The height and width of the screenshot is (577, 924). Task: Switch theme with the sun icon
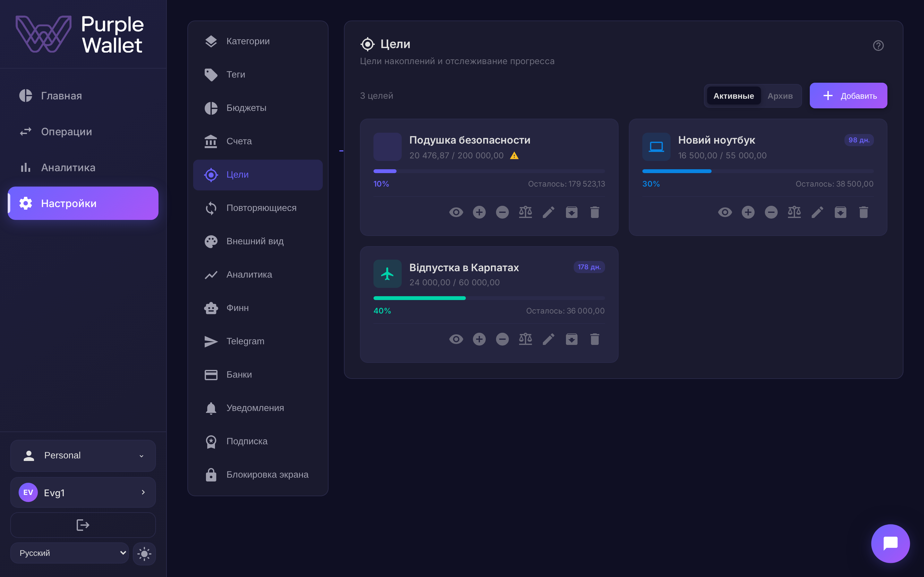point(144,553)
